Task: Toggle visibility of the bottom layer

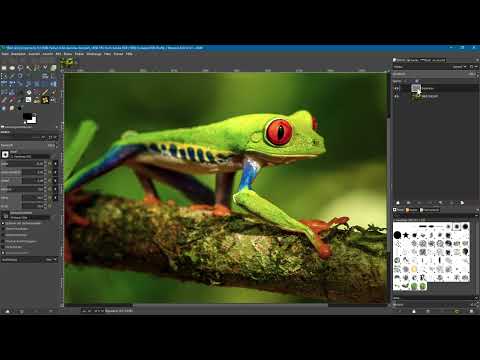Action: pyautogui.click(x=397, y=96)
